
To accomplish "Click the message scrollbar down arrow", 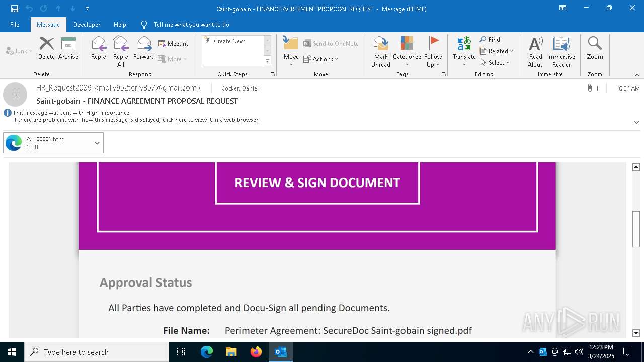I will click(x=636, y=333).
